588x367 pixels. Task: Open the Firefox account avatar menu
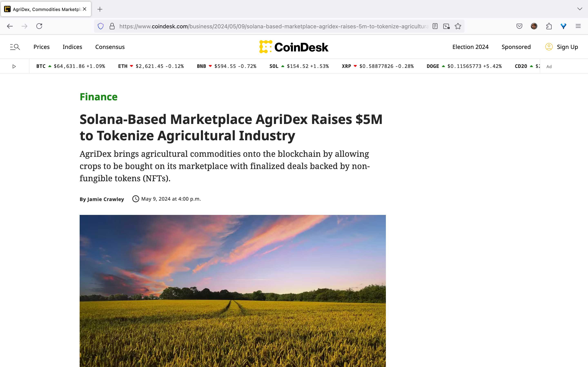534,26
